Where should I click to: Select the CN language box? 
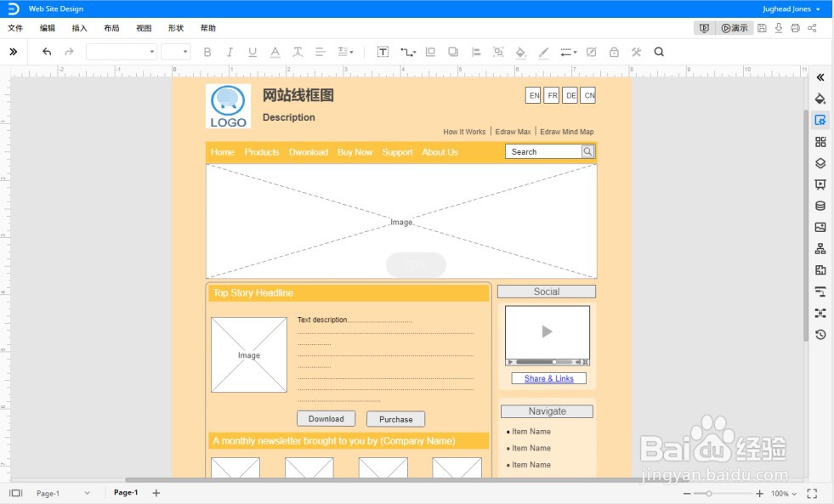click(588, 96)
